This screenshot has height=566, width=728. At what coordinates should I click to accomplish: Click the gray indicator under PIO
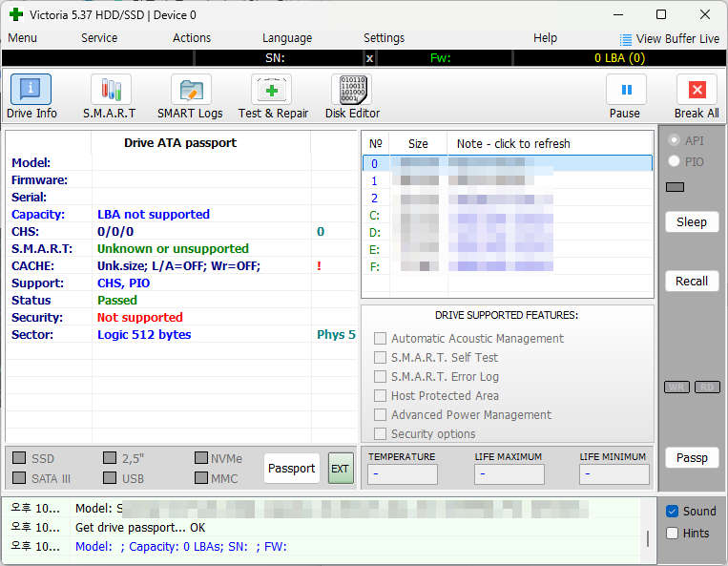[x=676, y=187]
